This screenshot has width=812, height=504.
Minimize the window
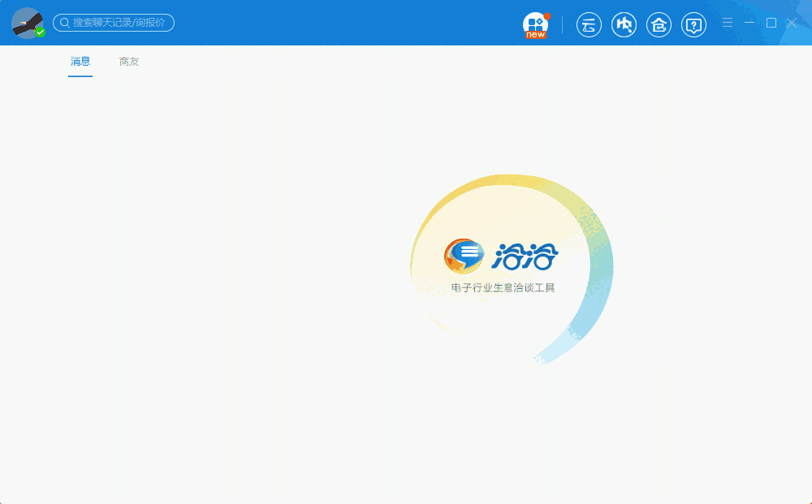pyautogui.click(x=749, y=23)
